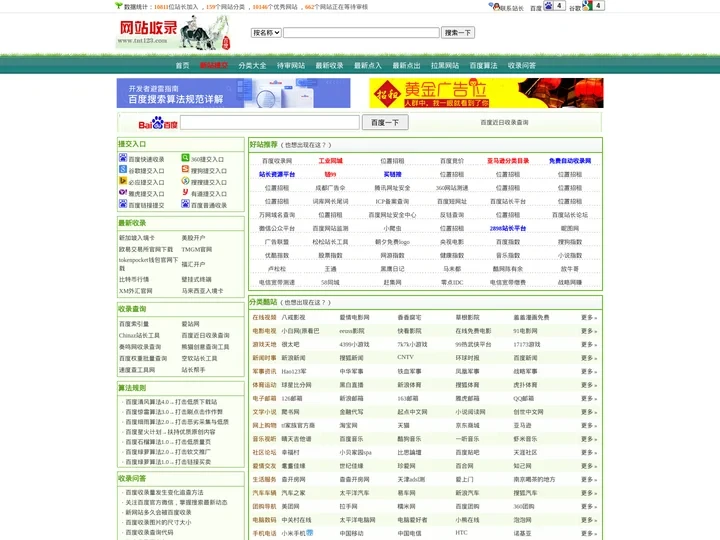
Task: Open the 最新点入 nav item
Action: 368,66
